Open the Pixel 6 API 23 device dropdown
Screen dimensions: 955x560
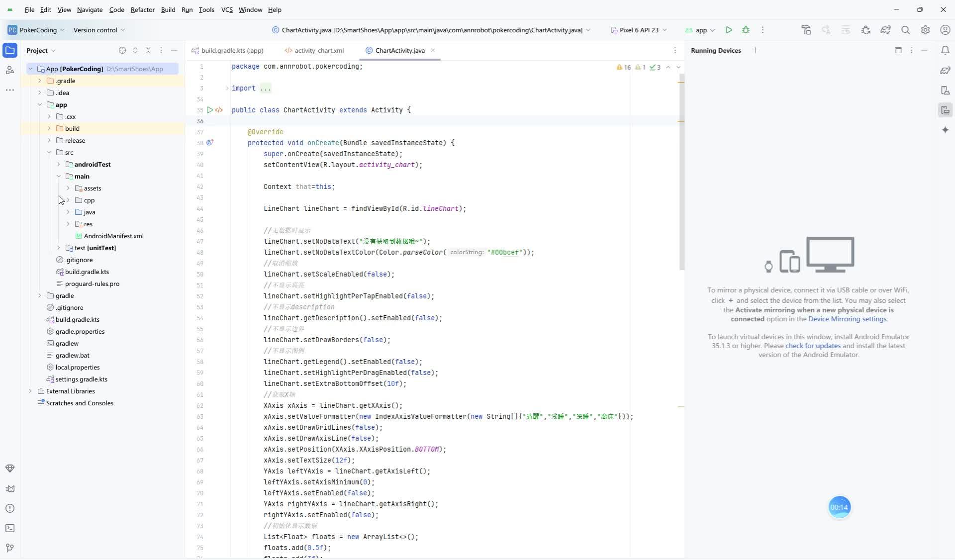click(x=639, y=30)
